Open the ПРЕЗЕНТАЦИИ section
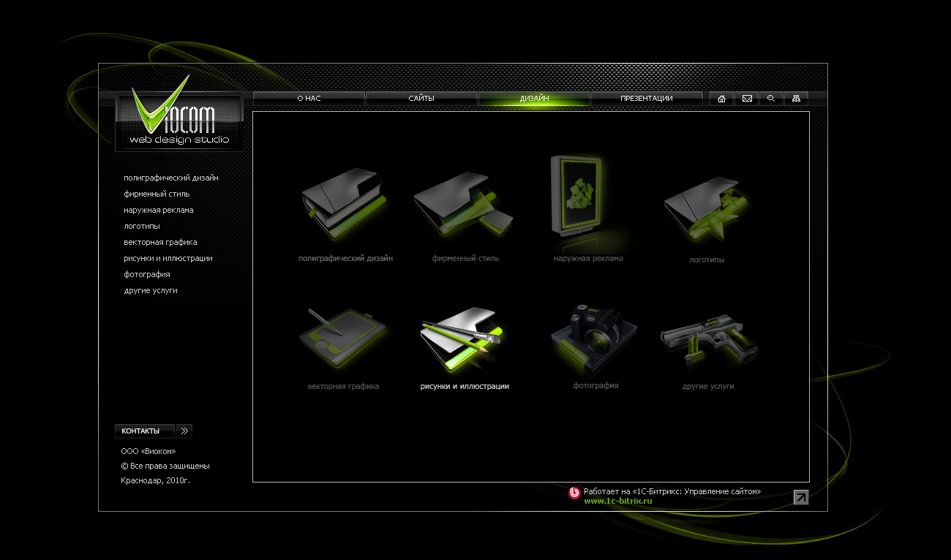Screen dimensions: 951x560 click(x=648, y=98)
